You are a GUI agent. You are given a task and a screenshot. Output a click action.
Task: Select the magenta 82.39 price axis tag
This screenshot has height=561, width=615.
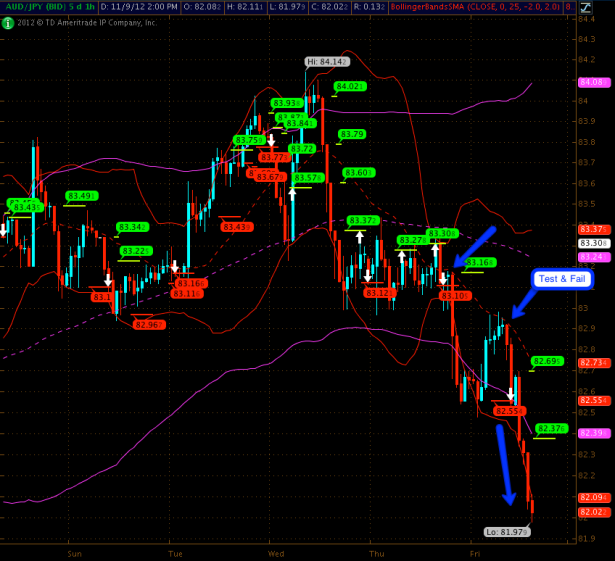pos(595,433)
